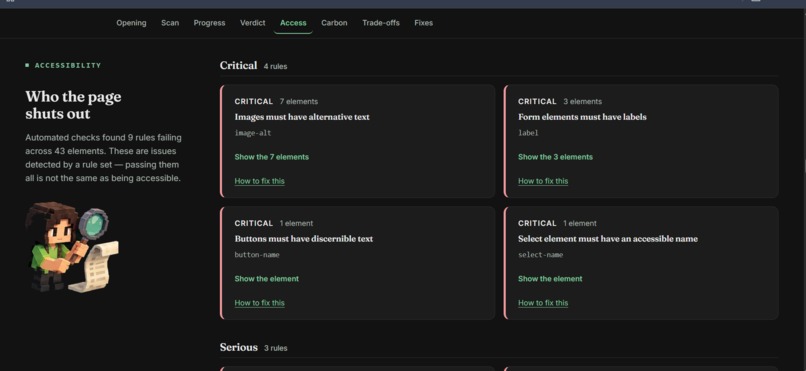Follow How to fix this under select-name

pyautogui.click(x=543, y=303)
